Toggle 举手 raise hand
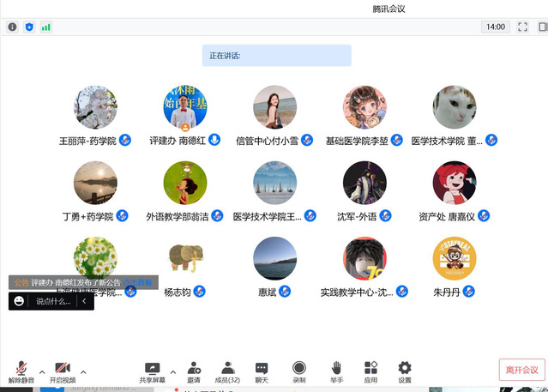The height and width of the screenshot is (392, 548). 337,371
